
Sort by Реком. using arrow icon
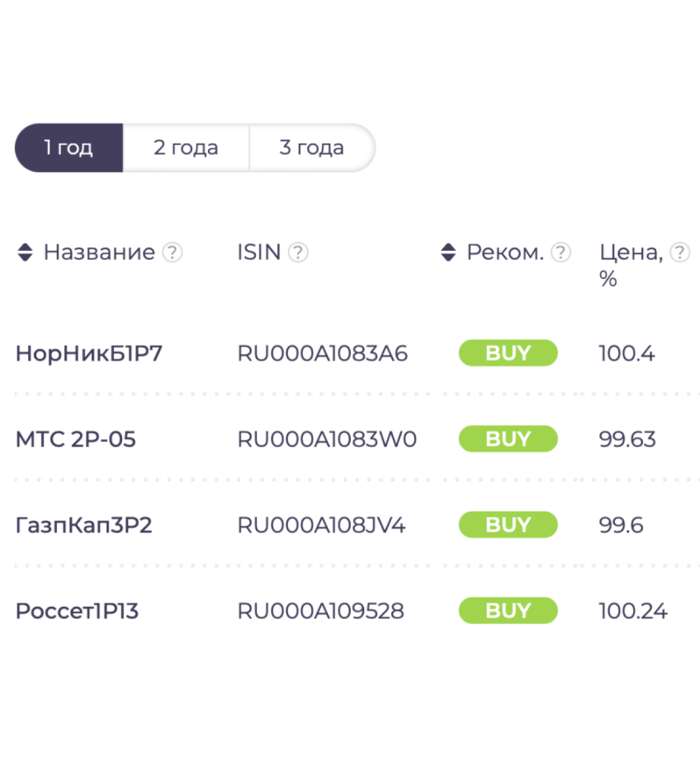click(448, 252)
